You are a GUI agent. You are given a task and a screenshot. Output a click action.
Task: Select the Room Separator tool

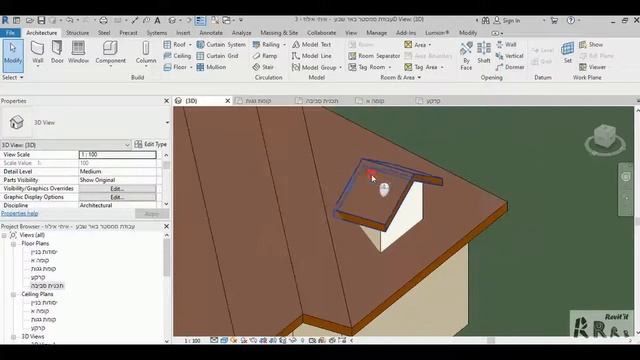pos(374,56)
